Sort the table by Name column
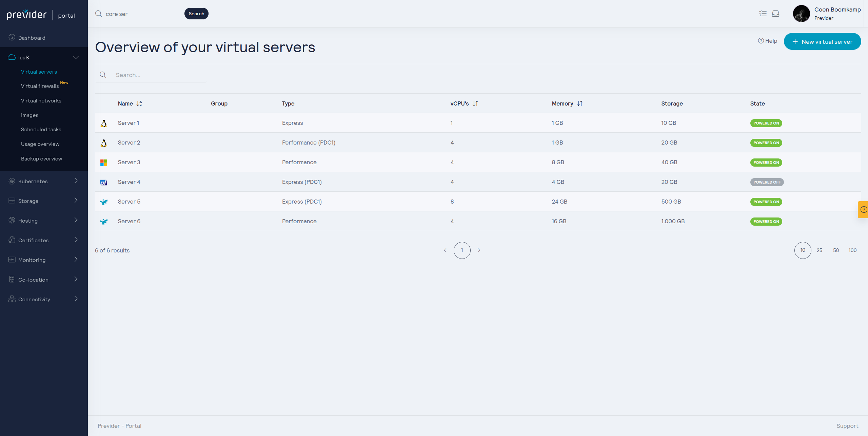The height and width of the screenshot is (436, 868). [139, 103]
